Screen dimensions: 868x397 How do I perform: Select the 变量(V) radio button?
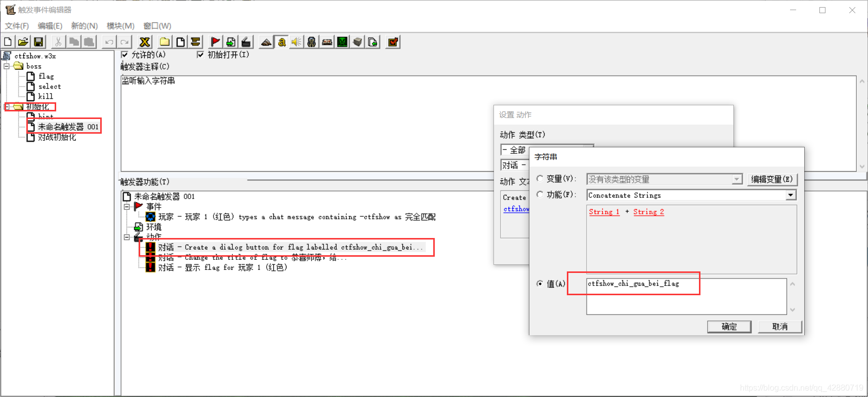540,179
